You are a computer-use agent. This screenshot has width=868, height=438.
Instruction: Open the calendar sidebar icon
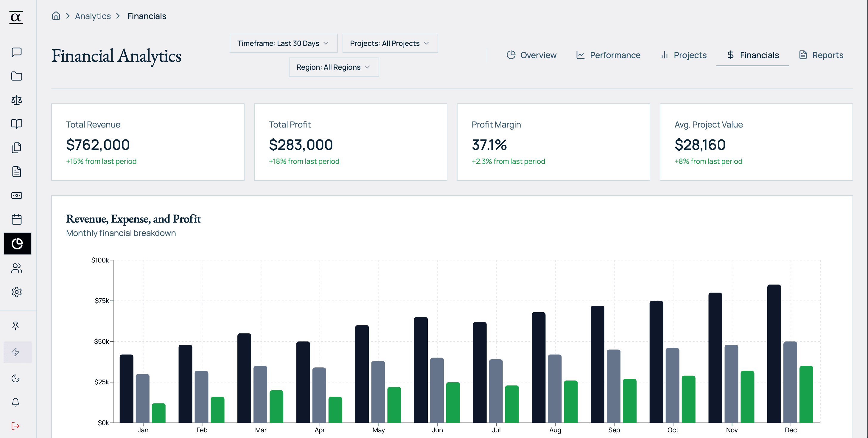[x=16, y=220]
